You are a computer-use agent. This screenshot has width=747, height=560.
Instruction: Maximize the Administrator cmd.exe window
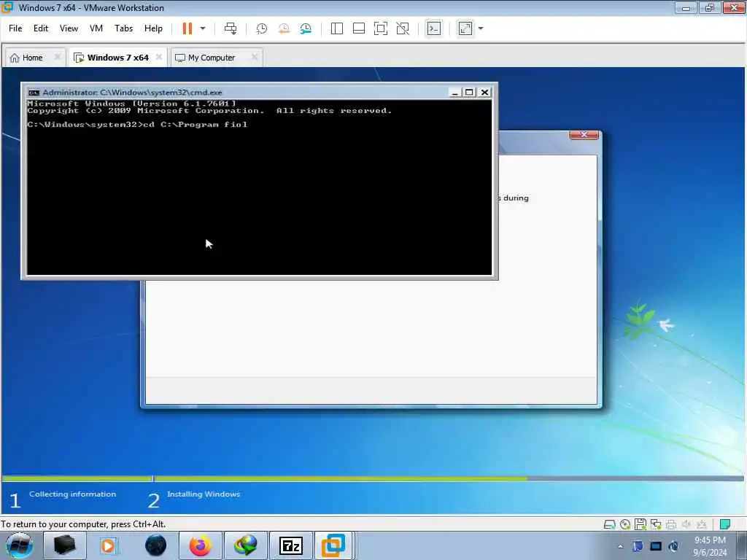(469, 93)
